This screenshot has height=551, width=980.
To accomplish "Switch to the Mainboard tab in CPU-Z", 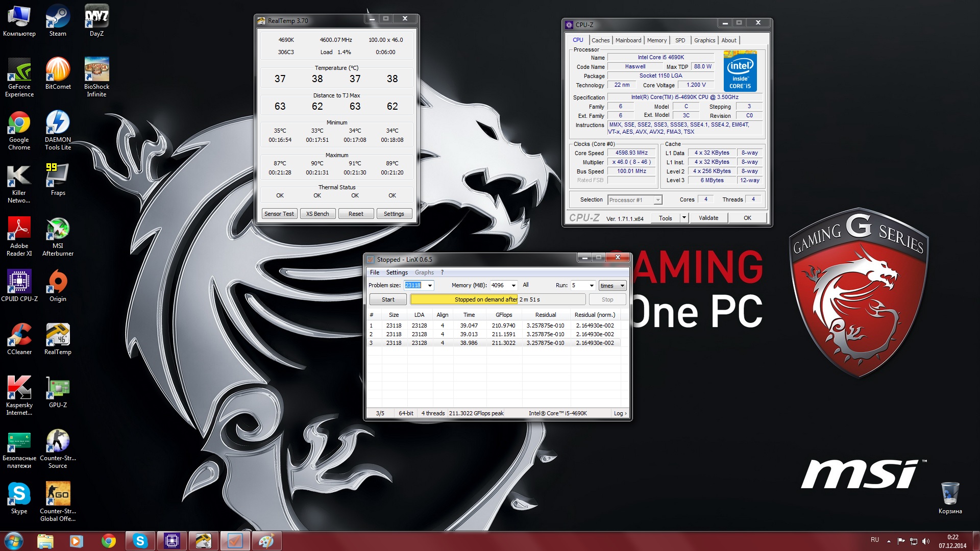I will [x=628, y=40].
